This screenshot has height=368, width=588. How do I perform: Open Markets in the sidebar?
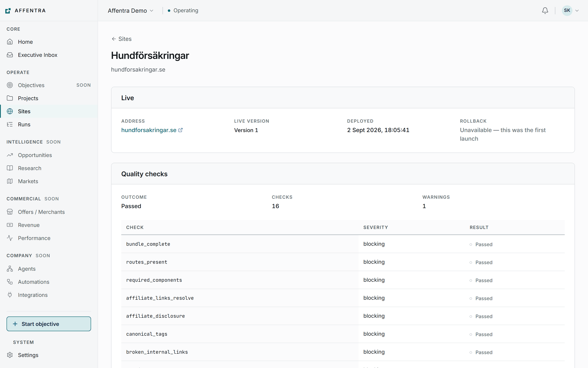[49, 181]
